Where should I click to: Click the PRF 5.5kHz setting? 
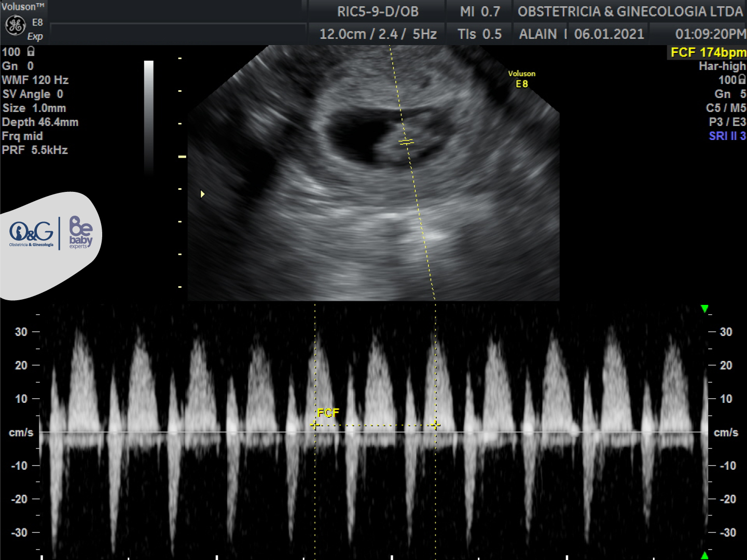pos(35,150)
